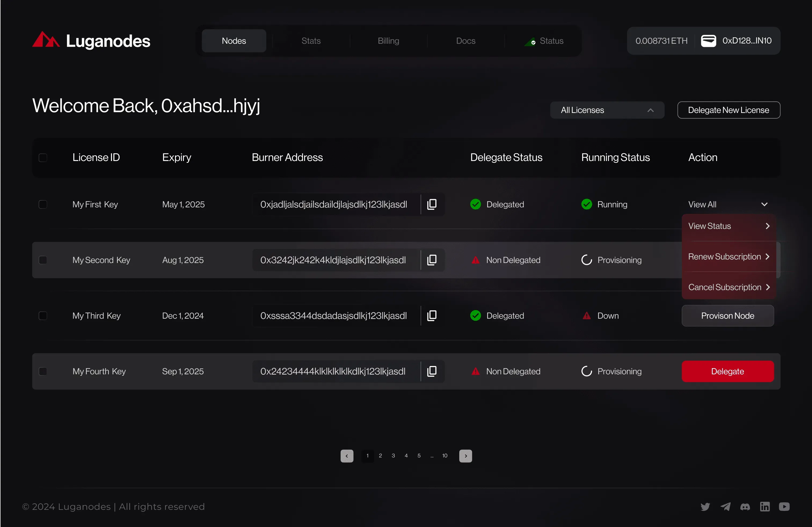Click green Delegated checkmark for My First Key
This screenshot has height=527, width=812.
475,204
